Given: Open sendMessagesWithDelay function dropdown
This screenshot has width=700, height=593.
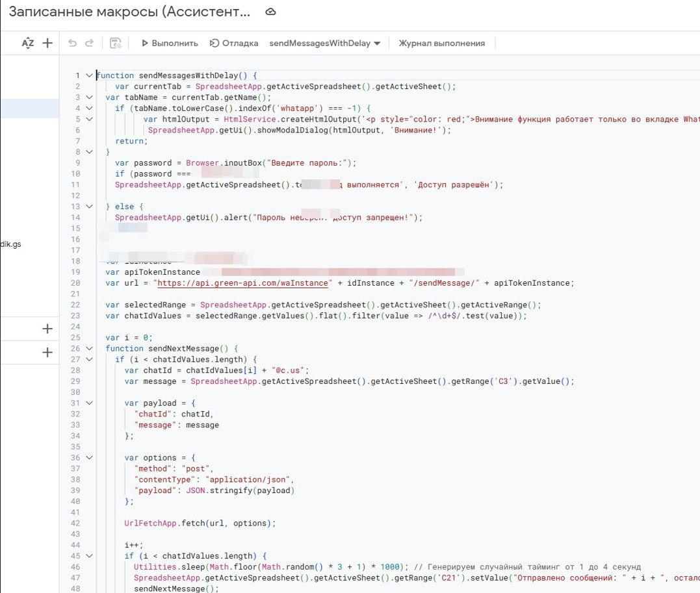Looking at the screenshot, I should coord(324,44).
